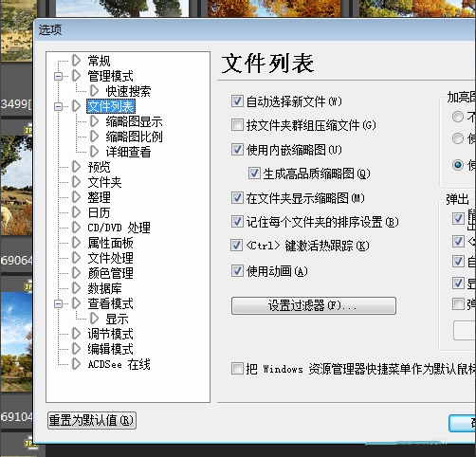Click 设置过滤器(F)... button
Screen dimensions: 476x457
(314, 305)
